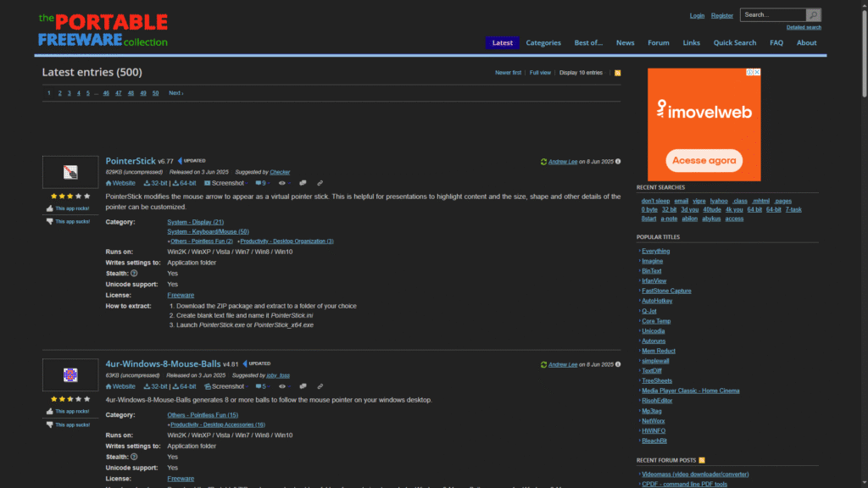Image resolution: width=868 pixels, height=488 pixels.
Task: Click the Acesse agora ad button
Action: click(704, 160)
